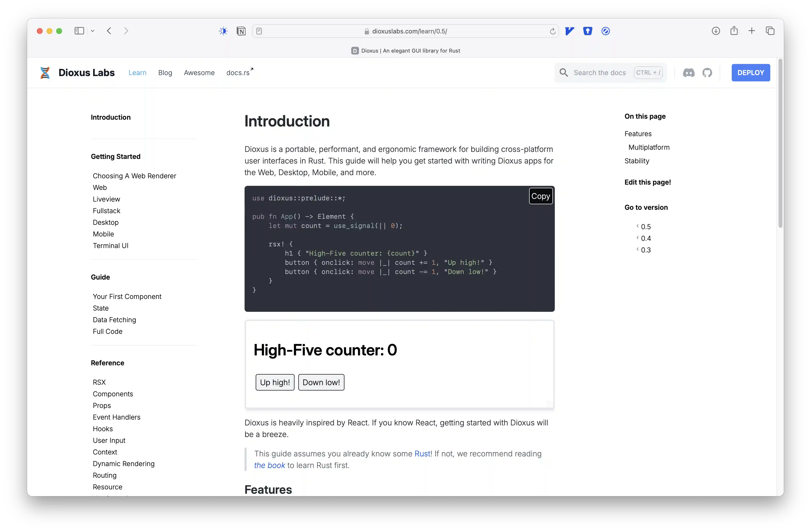Click the Notion extension icon
This screenshot has width=811, height=532.
click(x=241, y=31)
